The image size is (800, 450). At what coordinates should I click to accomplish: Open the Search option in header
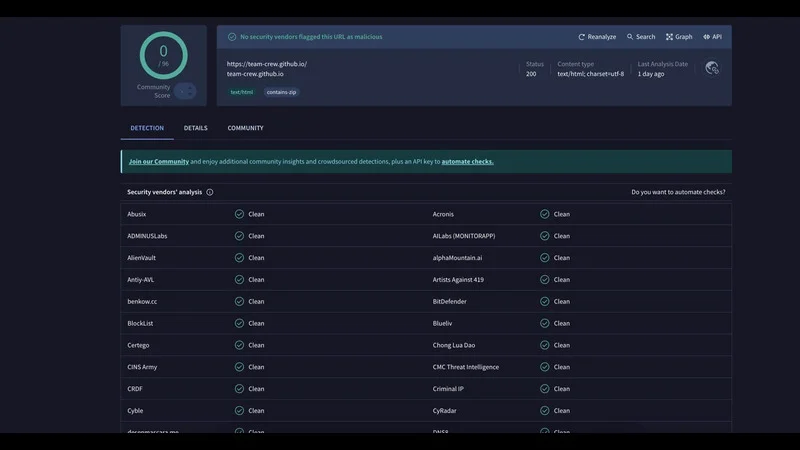click(641, 37)
